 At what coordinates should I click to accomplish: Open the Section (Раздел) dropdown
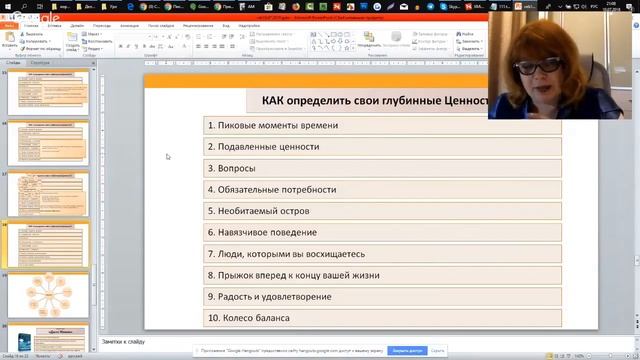point(93,49)
